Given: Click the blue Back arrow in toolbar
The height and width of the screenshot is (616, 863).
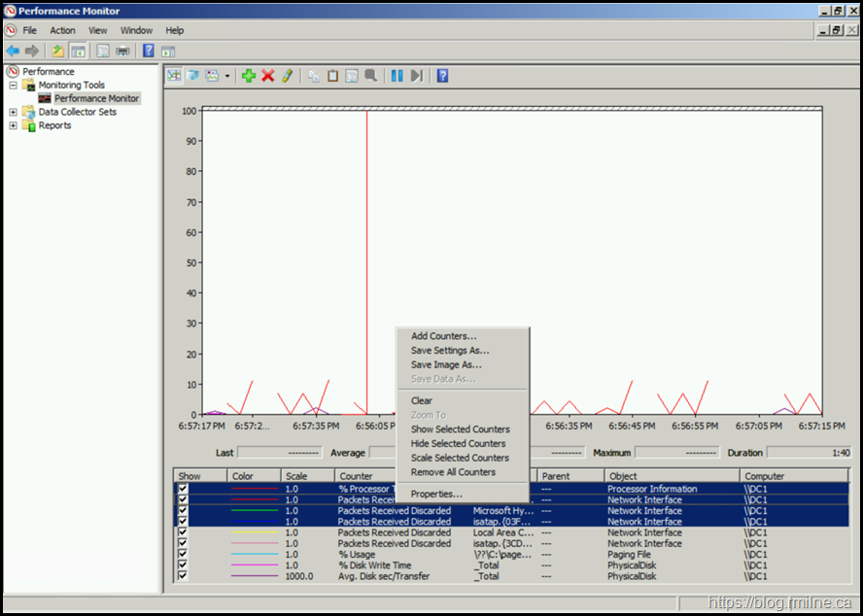Looking at the screenshot, I should pyautogui.click(x=13, y=51).
